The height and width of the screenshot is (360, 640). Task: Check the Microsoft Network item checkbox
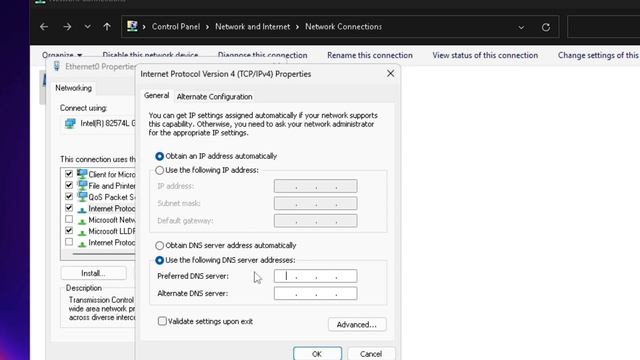pos(69,220)
